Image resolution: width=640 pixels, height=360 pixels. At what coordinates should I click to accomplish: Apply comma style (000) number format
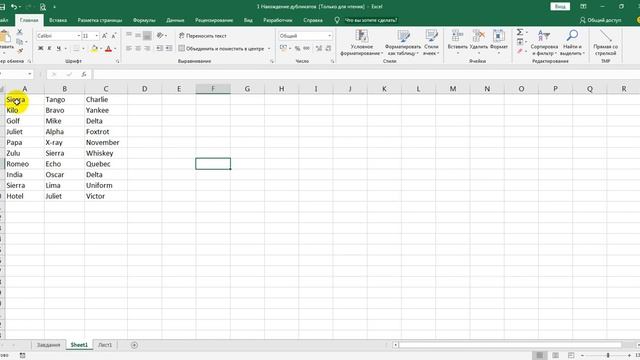click(x=306, y=49)
